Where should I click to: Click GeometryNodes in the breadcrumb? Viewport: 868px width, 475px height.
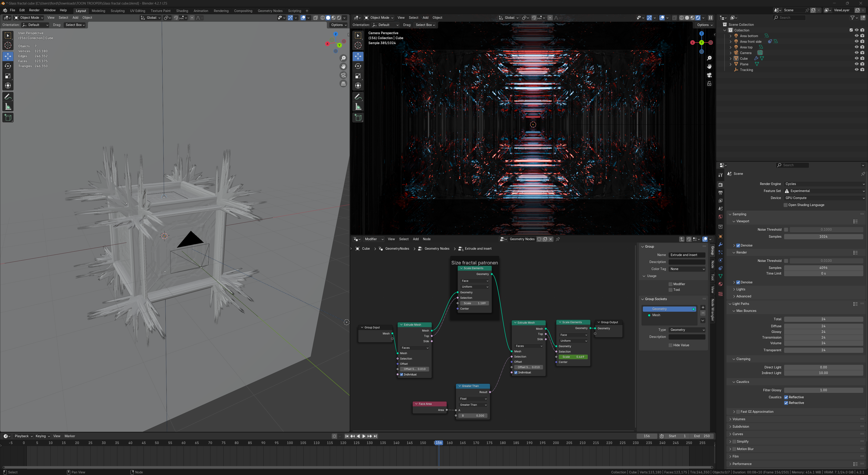click(x=397, y=248)
